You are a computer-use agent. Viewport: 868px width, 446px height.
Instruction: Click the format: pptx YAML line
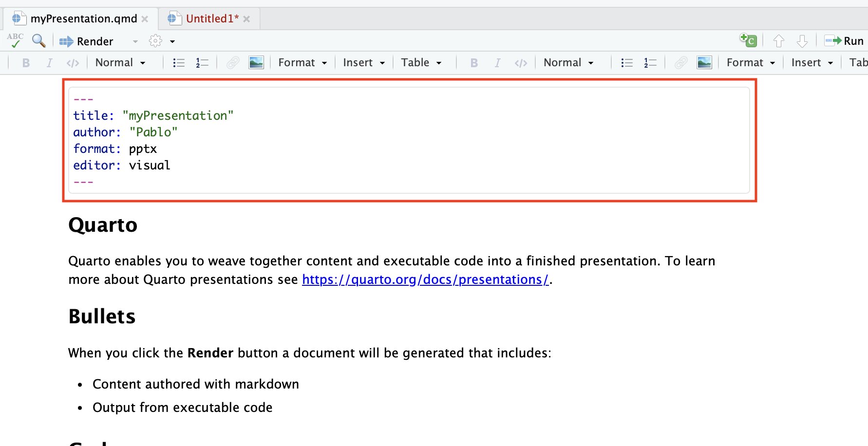pos(115,149)
